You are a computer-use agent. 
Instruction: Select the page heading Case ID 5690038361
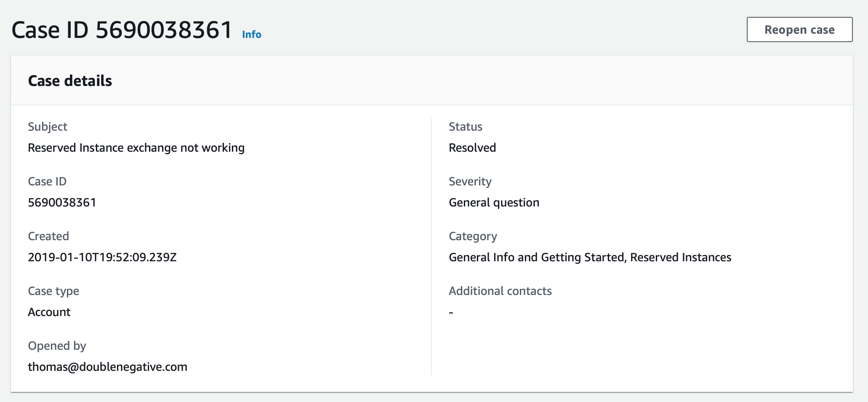coord(122,30)
